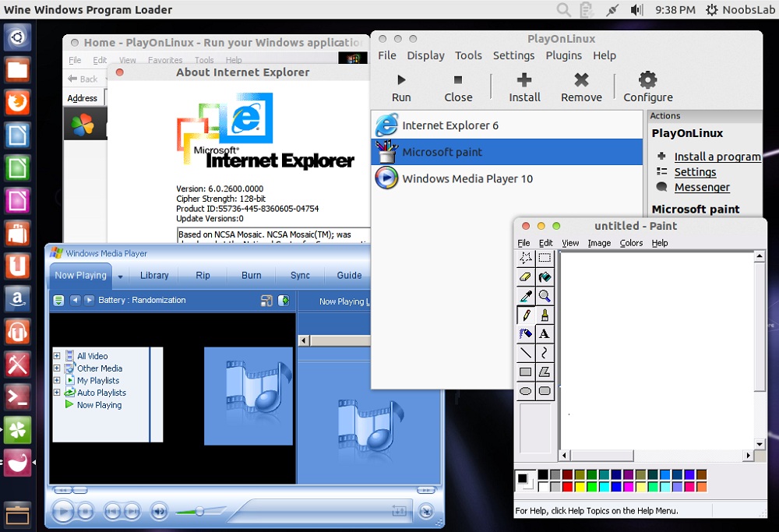Mute sound in Windows Media Player
The image size is (779, 532).
(x=159, y=511)
